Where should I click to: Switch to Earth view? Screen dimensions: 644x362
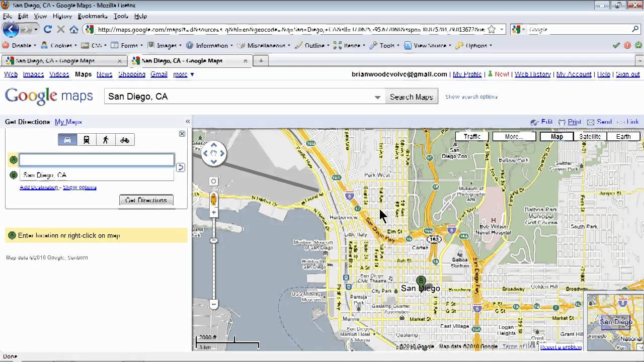click(x=623, y=136)
